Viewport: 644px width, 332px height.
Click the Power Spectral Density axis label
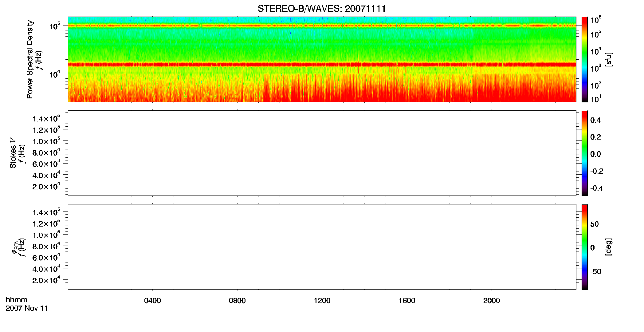click(x=30, y=59)
